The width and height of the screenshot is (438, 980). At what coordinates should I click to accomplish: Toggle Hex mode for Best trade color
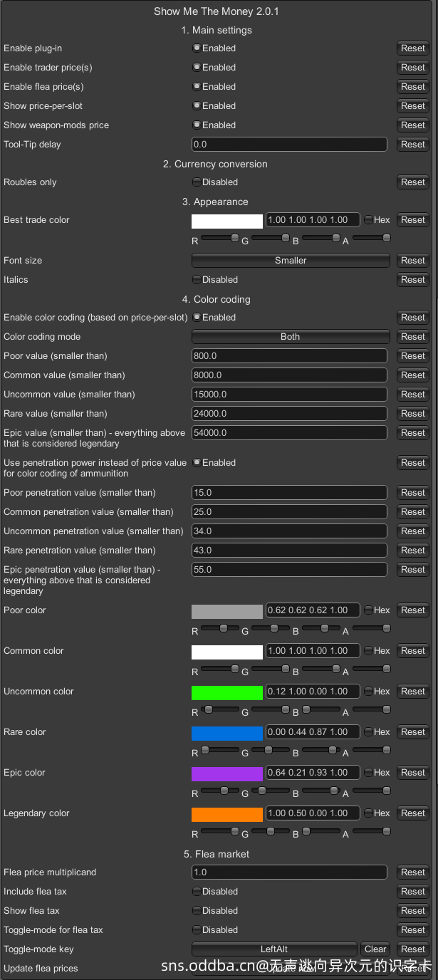[x=368, y=220]
